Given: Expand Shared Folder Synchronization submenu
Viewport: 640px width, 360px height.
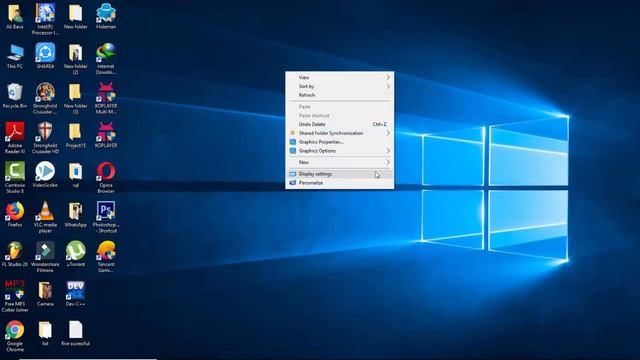Looking at the screenshot, I should point(340,133).
